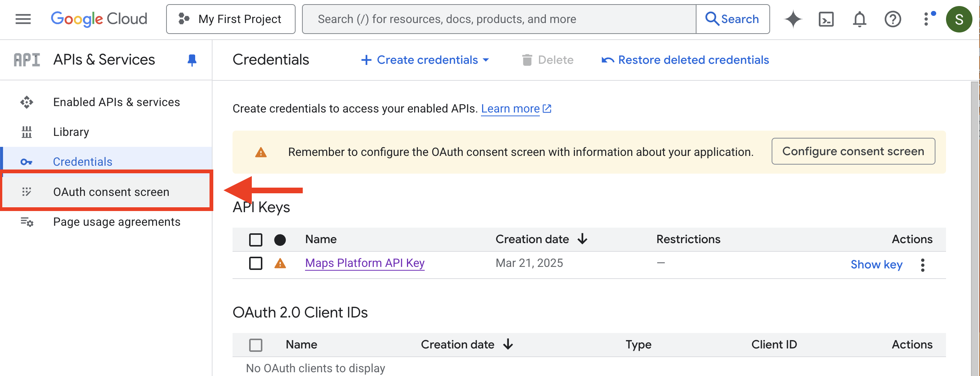
Task: Check the Maps Platform API Key row checkbox
Action: 256,264
